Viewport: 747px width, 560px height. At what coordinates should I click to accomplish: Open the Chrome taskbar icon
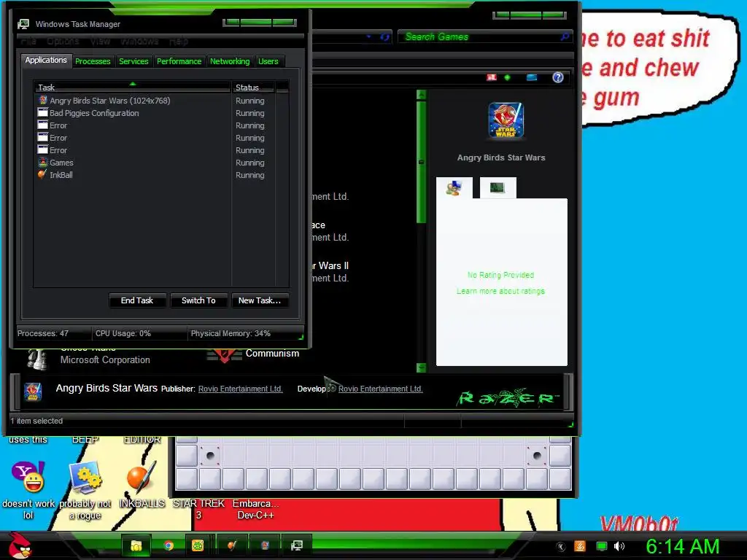[x=168, y=545]
